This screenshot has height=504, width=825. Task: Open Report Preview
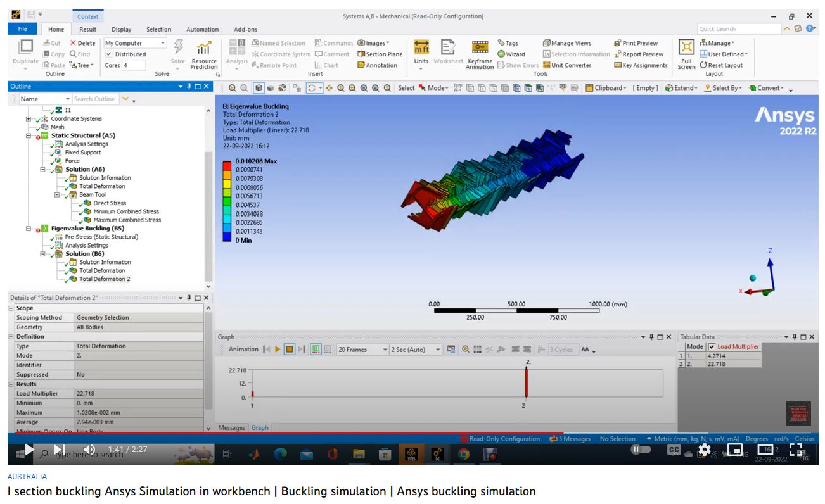[x=639, y=54]
